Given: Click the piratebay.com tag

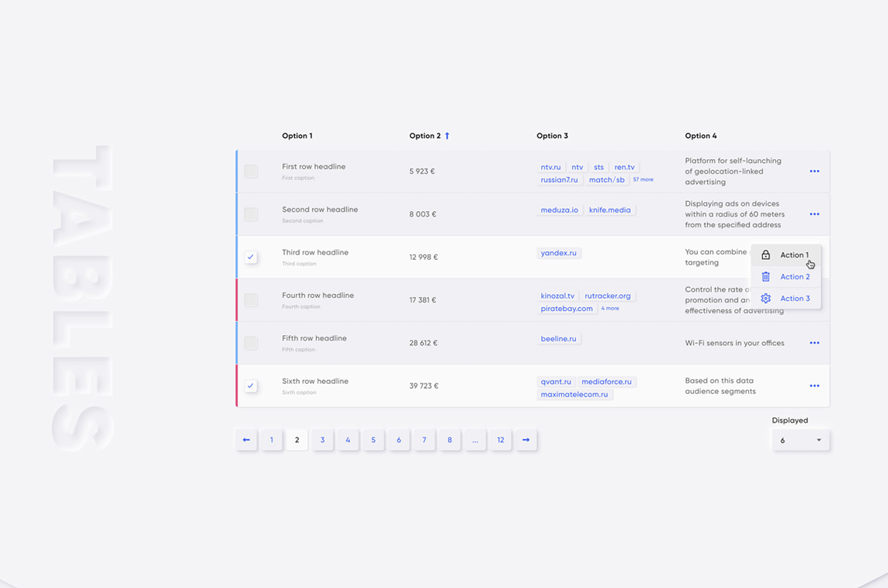Looking at the screenshot, I should 567,309.
